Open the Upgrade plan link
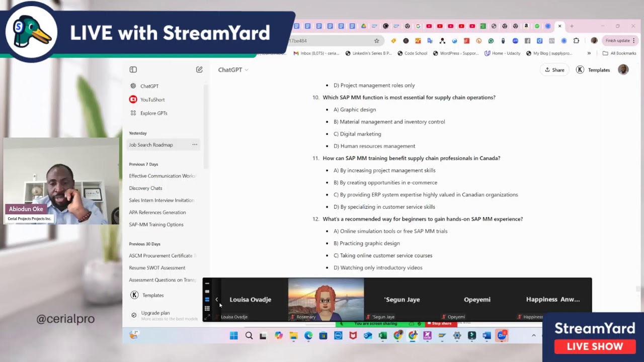This screenshot has width=644, height=362. coord(155,313)
